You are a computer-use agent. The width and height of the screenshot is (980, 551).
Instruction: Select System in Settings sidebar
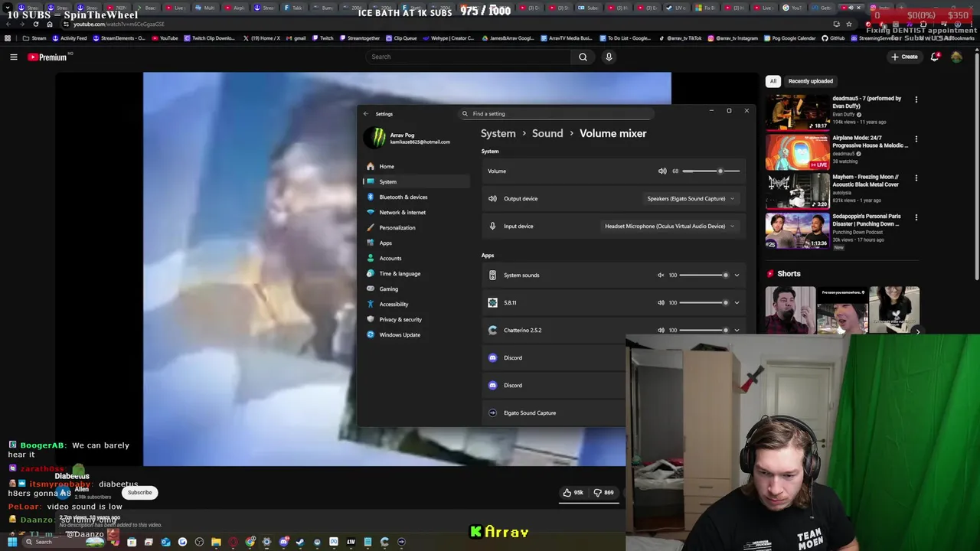pyautogui.click(x=416, y=181)
